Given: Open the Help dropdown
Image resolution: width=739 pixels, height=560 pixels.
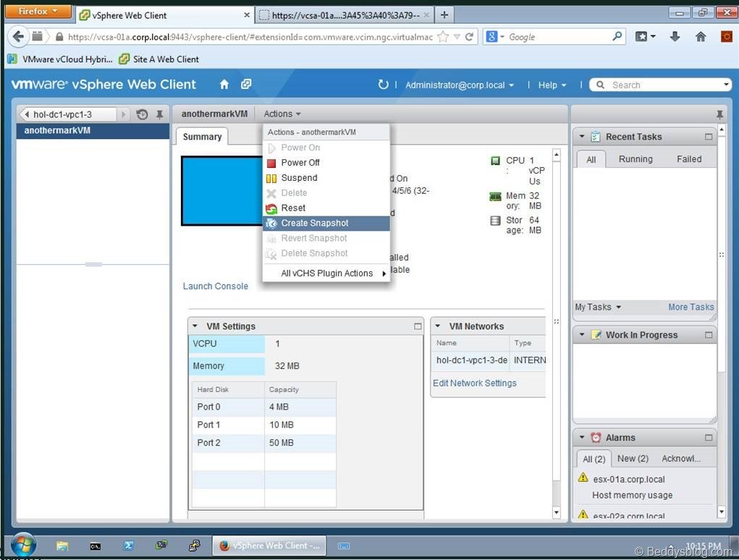Looking at the screenshot, I should click(552, 85).
